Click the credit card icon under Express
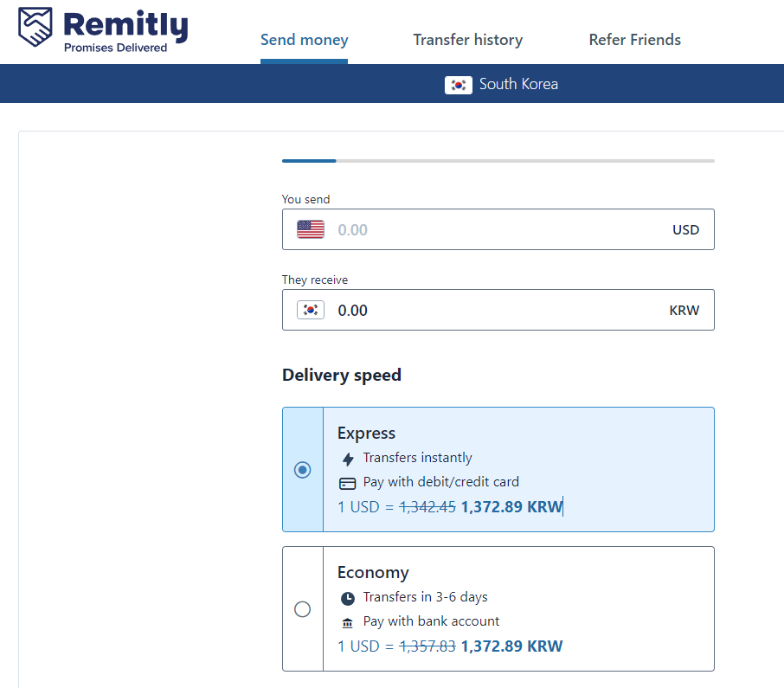Viewport: 784px width, 688px height. point(348,483)
